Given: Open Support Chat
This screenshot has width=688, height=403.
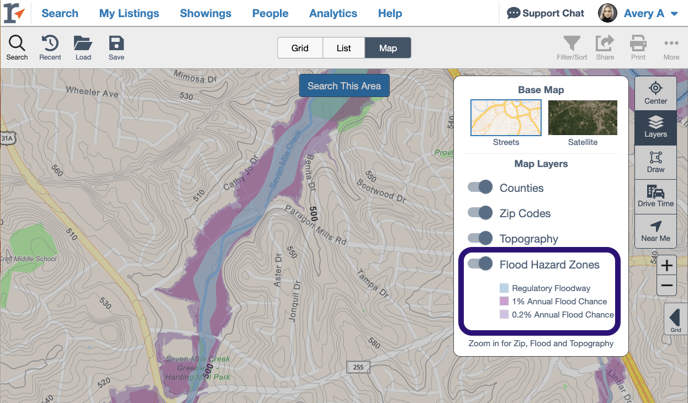Looking at the screenshot, I should (x=545, y=14).
